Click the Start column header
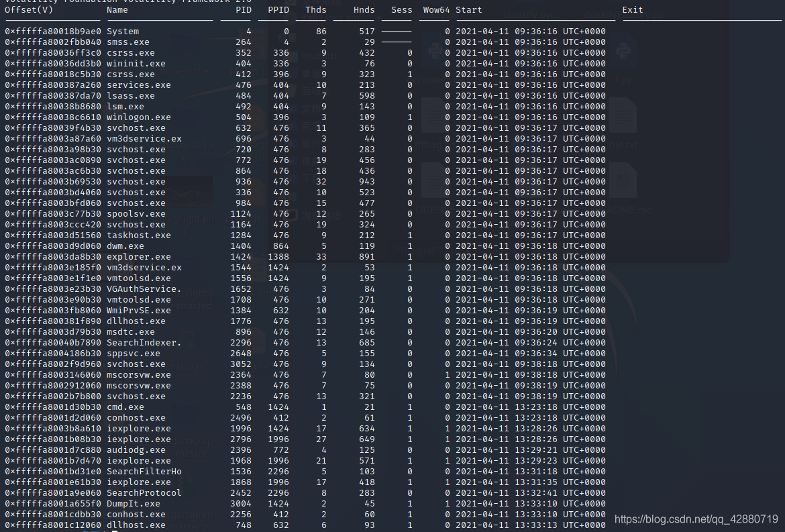Screen dimensions: 785x532 pyautogui.click(x=468, y=9)
